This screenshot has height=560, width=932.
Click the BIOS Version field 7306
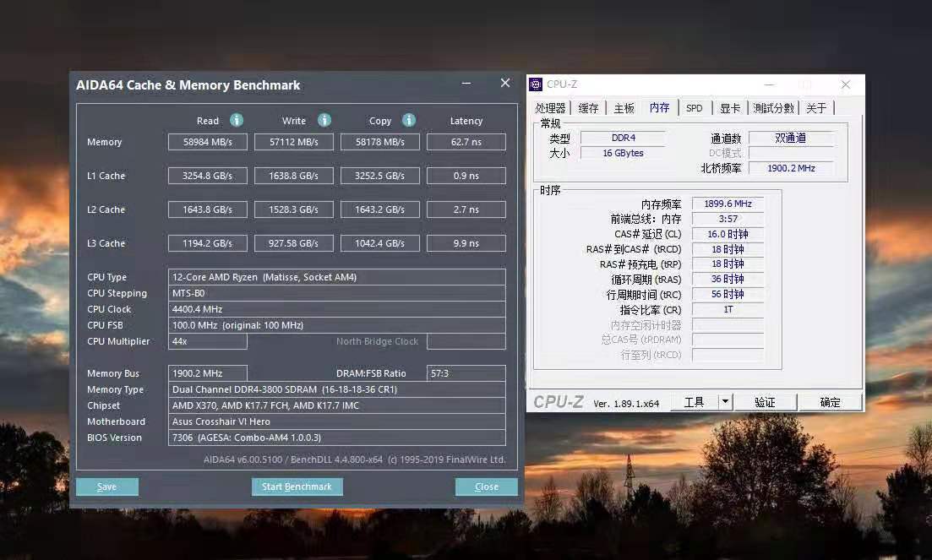337,438
